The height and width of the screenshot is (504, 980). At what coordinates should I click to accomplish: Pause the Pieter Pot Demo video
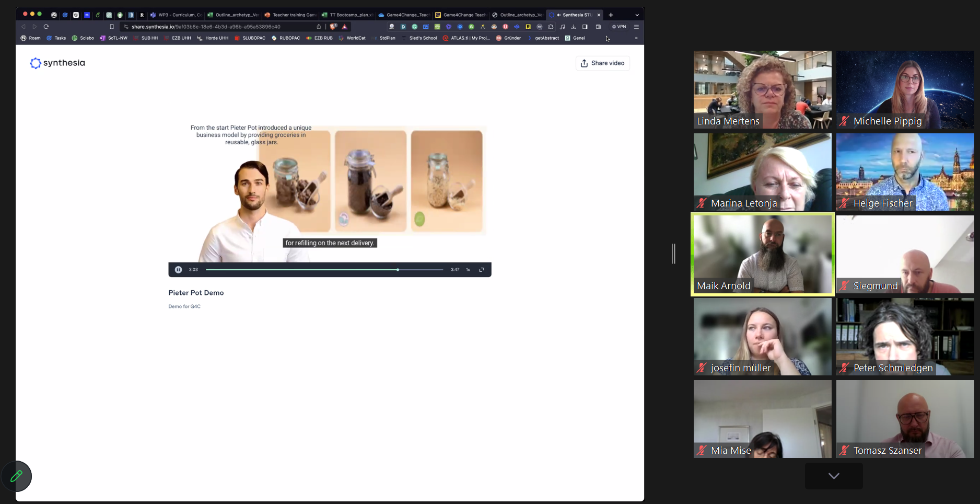pos(178,270)
